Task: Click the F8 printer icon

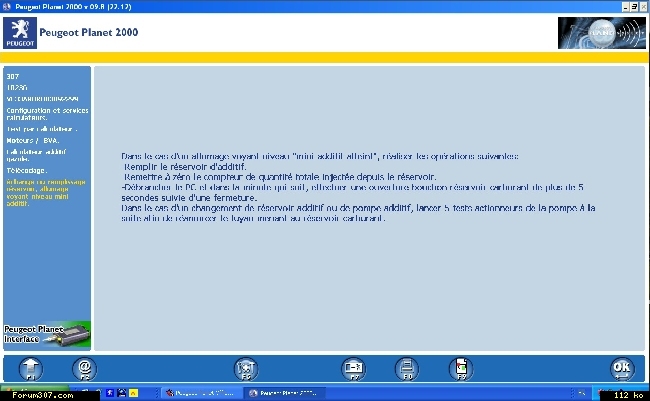Action: (407, 368)
